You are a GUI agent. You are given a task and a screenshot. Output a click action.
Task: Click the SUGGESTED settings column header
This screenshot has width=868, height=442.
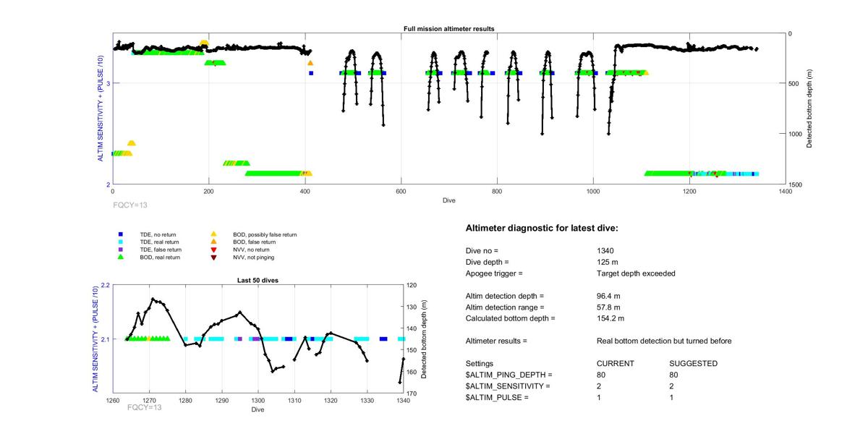pyautogui.click(x=693, y=363)
